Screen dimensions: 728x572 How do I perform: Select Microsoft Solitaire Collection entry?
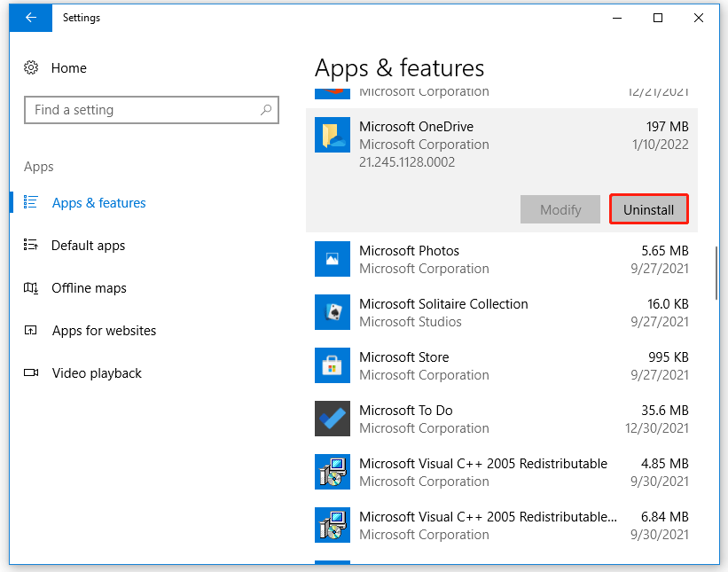443,303
